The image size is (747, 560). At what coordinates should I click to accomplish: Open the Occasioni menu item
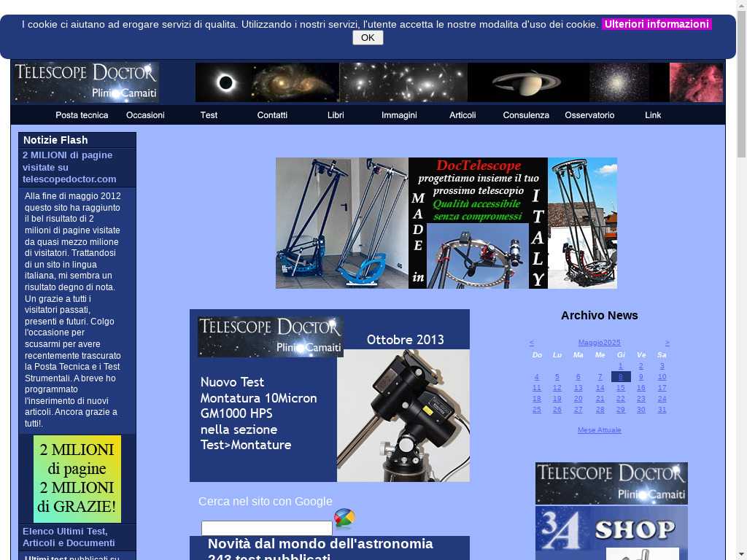[145, 115]
